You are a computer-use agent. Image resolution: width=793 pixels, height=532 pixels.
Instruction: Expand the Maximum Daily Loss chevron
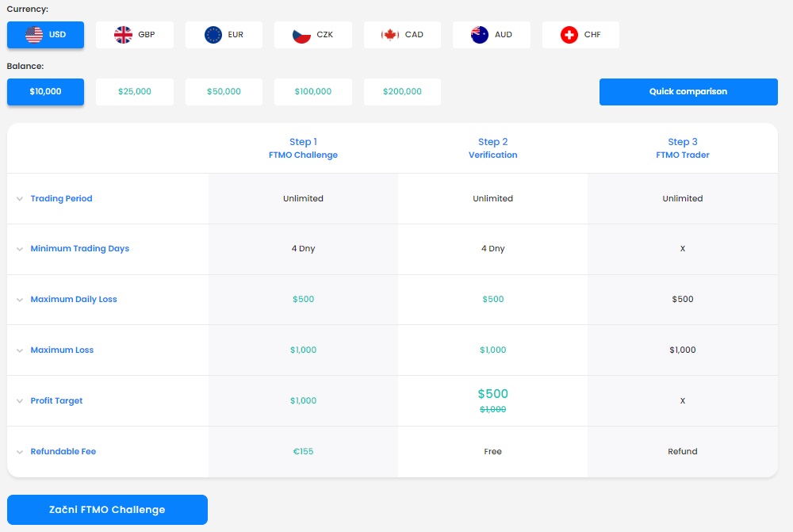20,300
